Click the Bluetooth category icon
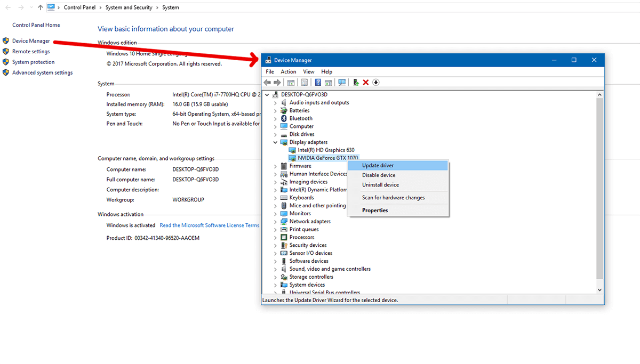 (284, 118)
